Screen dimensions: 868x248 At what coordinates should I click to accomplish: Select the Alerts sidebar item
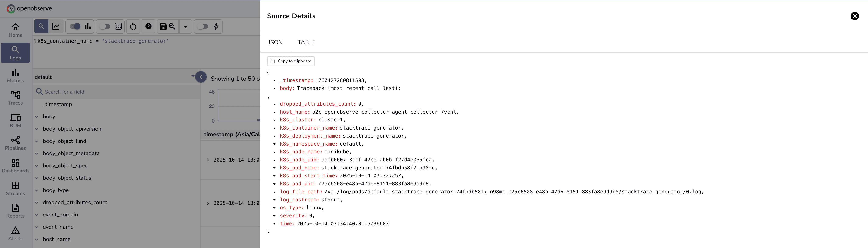coord(15,233)
